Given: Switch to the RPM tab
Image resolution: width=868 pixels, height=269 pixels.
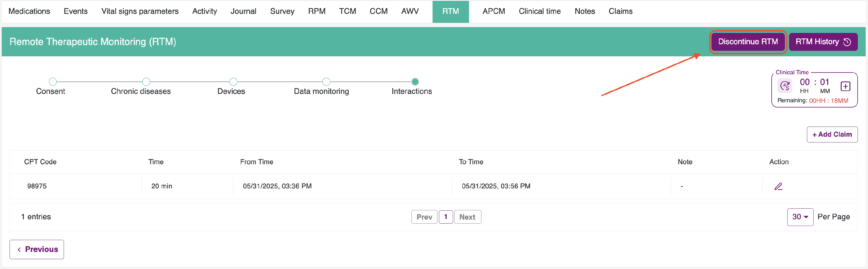Looking at the screenshot, I should click(x=317, y=11).
